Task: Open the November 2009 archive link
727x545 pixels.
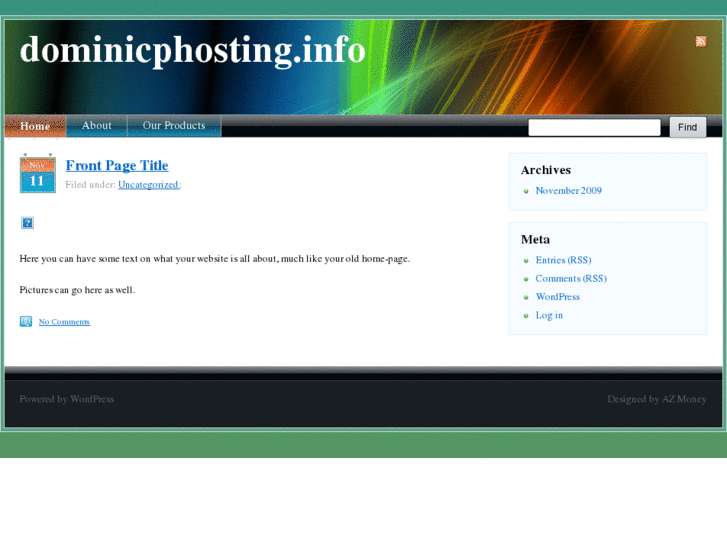Action: (568, 191)
